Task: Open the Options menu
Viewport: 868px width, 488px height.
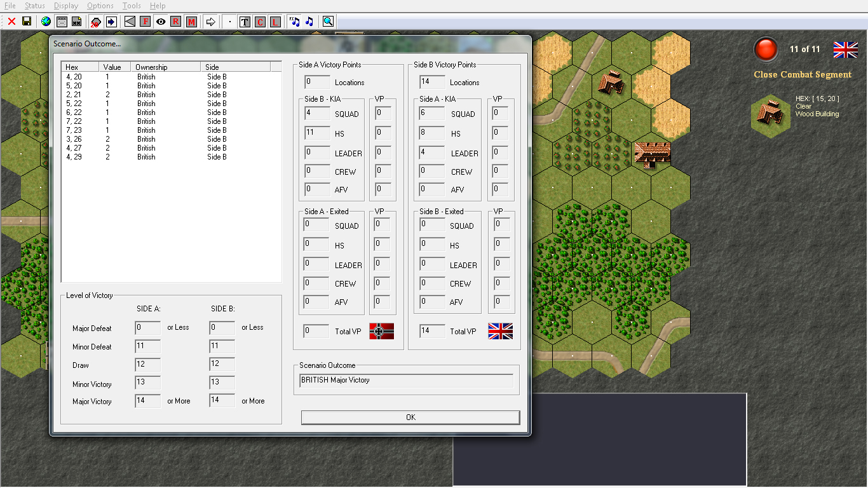Action: coord(100,6)
